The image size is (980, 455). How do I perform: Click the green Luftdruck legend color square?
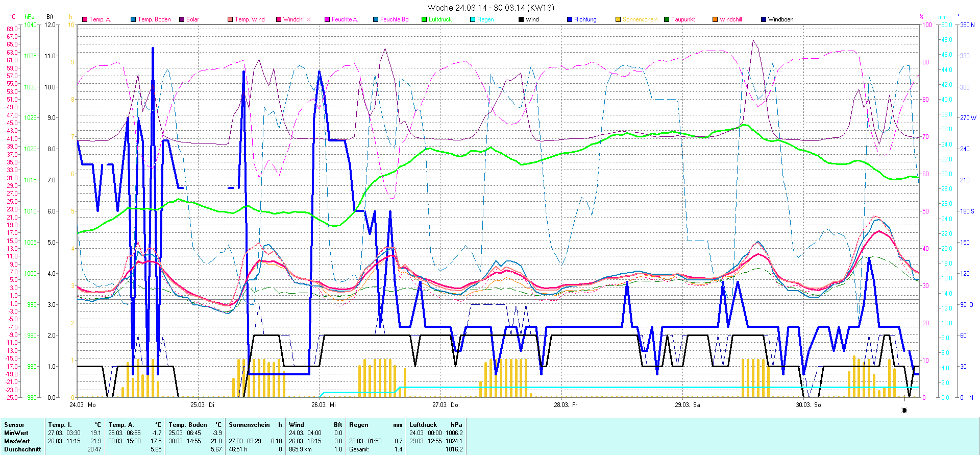pyautogui.click(x=424, y=19)
